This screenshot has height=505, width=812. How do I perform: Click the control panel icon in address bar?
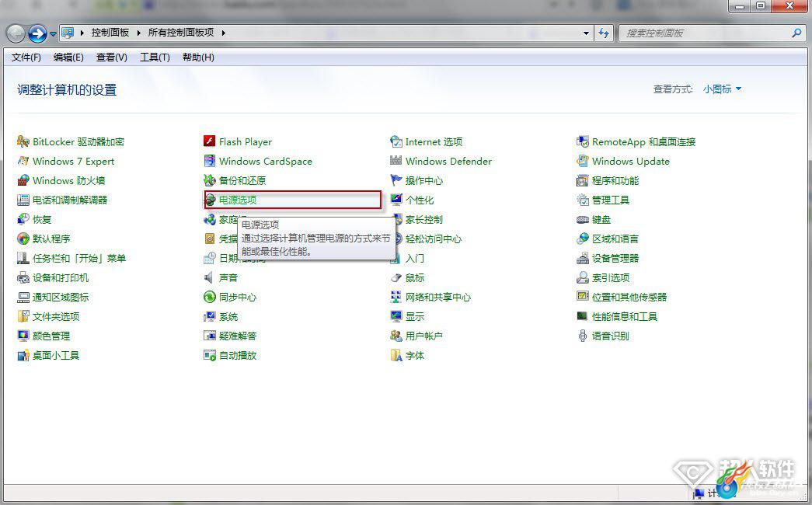click(x=68, y=33)
